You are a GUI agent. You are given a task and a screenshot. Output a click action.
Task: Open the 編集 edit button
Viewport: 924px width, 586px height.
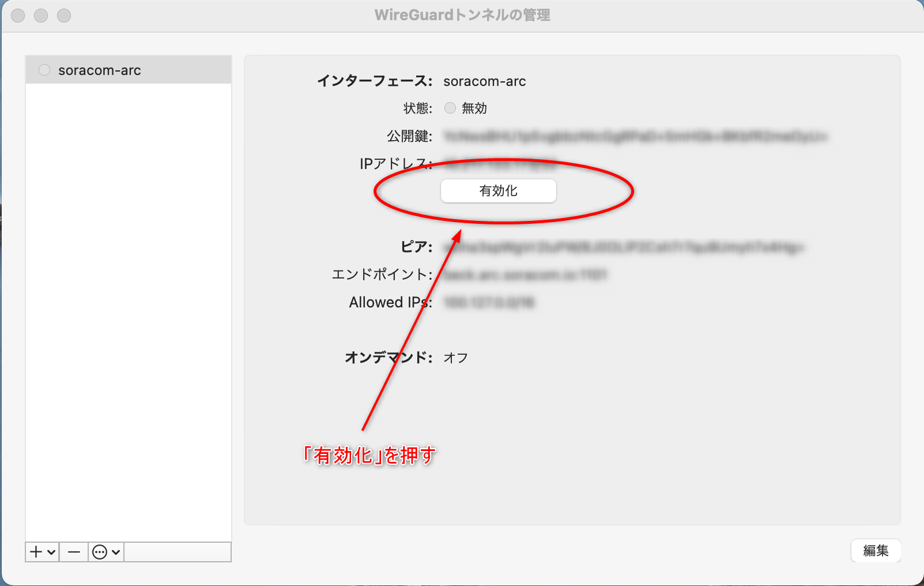[x=876, y=551]
